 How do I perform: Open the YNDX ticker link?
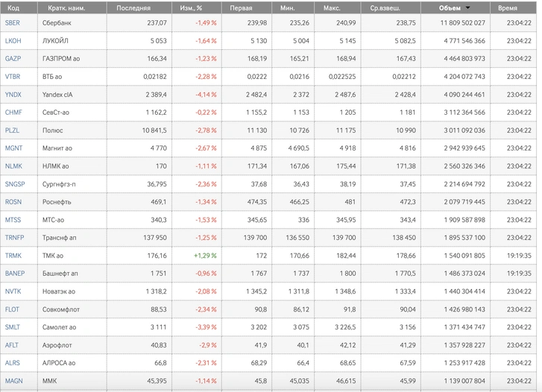(x=13, y=95)
